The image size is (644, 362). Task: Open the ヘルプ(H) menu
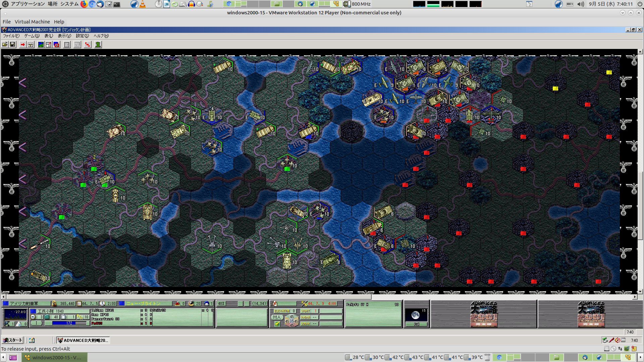tap(101, 36)
